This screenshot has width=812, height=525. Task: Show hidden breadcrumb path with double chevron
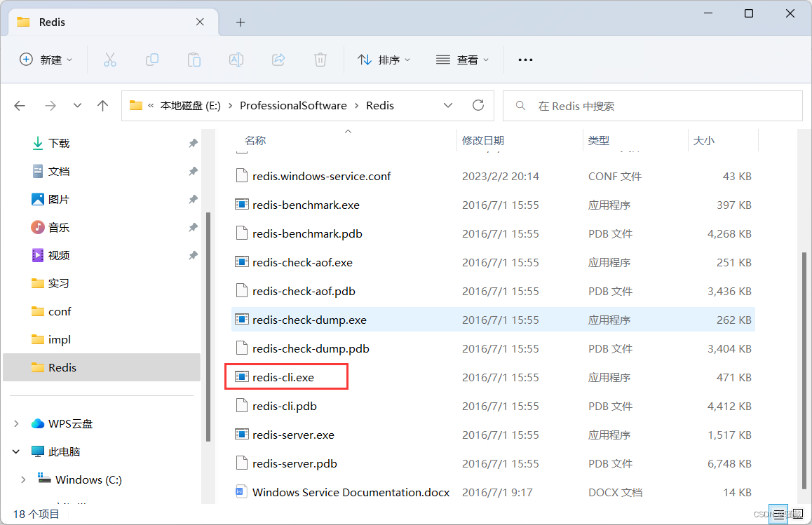[151, 106]
